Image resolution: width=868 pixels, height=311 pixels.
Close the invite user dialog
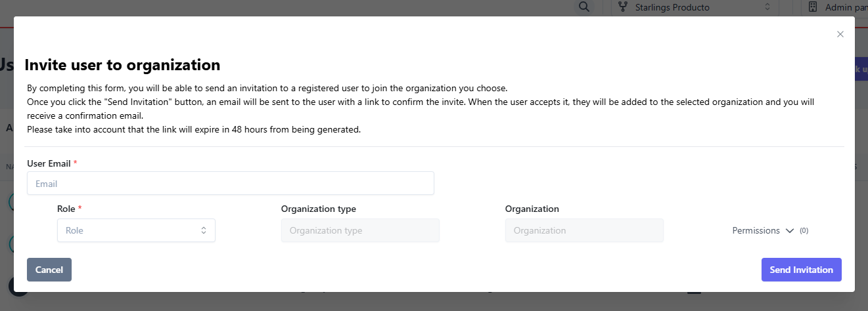840,34
